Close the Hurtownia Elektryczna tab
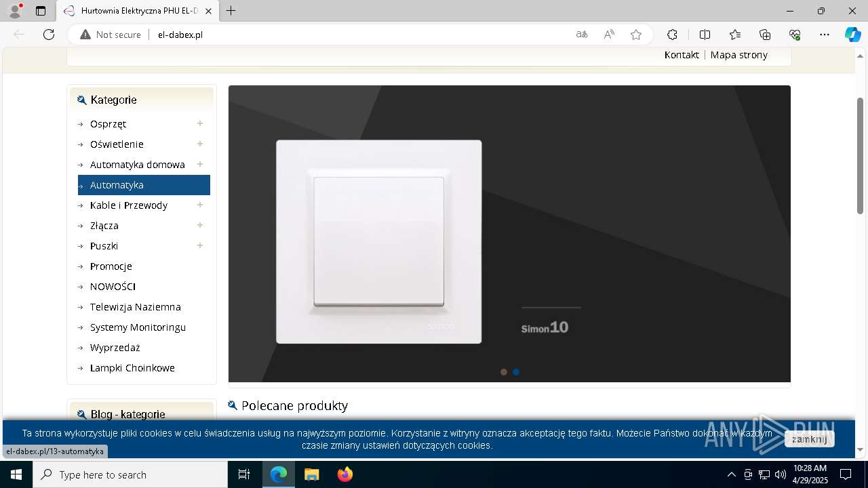The height and width of the screenshot is (488, 868). click(208, 11)
